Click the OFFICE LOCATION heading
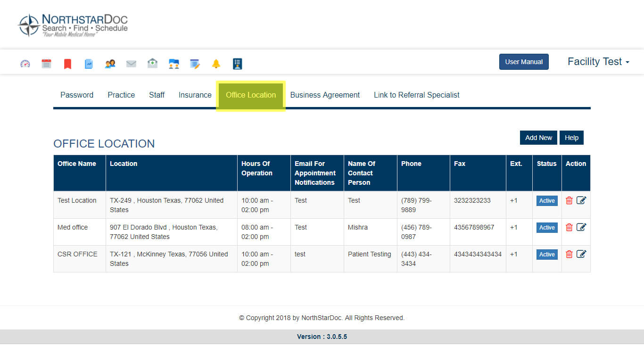 (104, 144)
